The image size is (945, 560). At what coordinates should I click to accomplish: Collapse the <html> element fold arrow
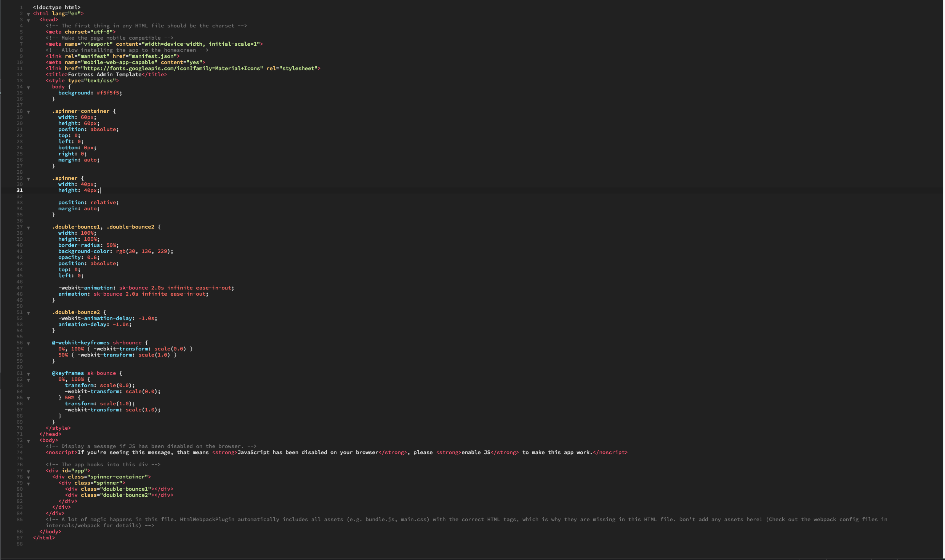[x=29, y=14]
